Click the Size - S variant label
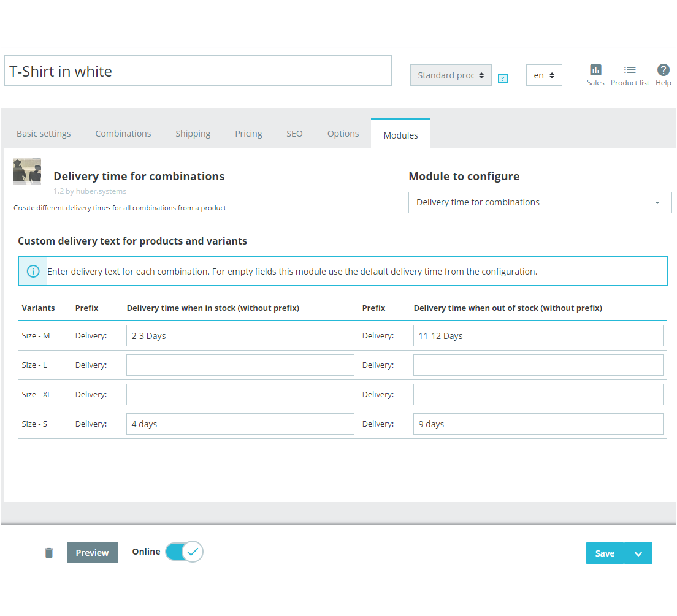 (x=34, y=424)
